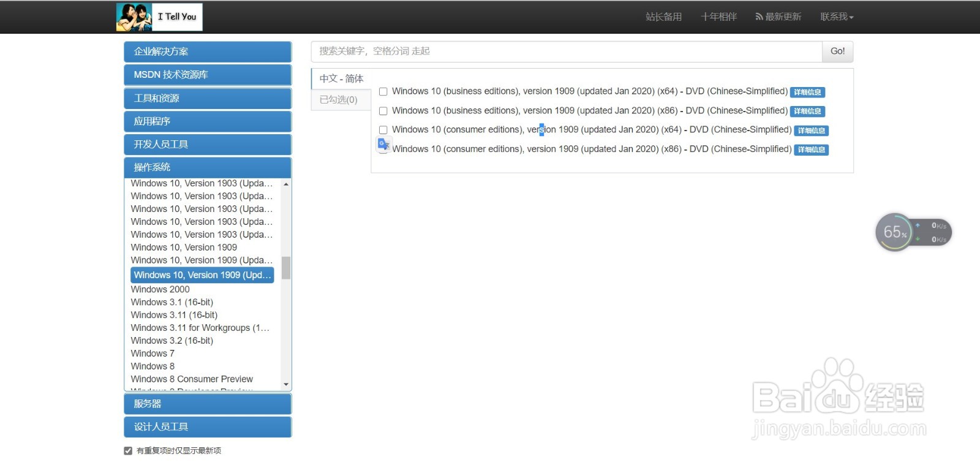Select Windows 8 Consumer Preview item
Screen dimensions: 980x462
coord(192,379)
